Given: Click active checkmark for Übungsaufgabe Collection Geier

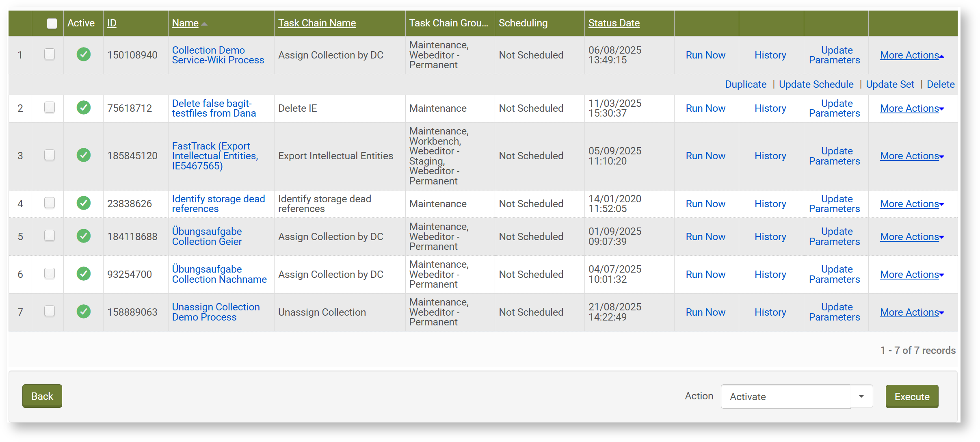Looking at the screenshot, I should [84, 236].
